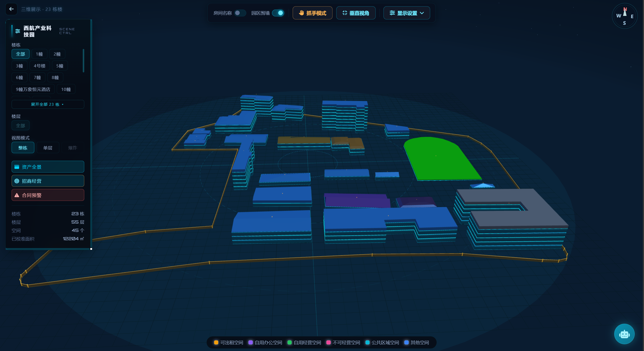Select building 6幢
Image resolution: width=644 pixels, height=351 pixels.
coord(19,77)
